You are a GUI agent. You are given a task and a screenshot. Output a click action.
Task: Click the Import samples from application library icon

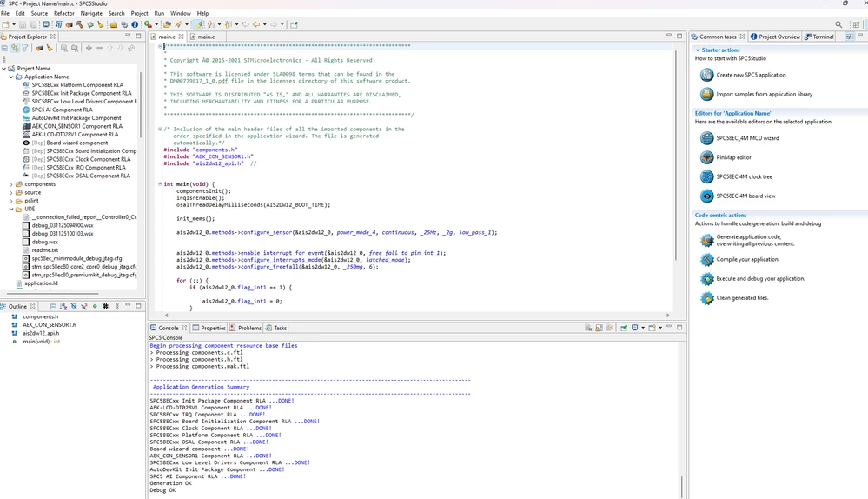[x=706, y=94]
